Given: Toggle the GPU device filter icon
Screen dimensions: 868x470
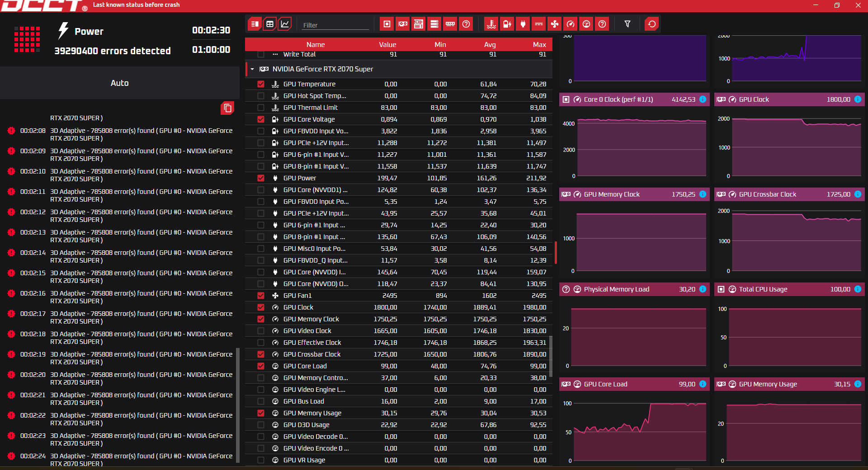Looking at the screenshot, I should [x=403, y=24].
